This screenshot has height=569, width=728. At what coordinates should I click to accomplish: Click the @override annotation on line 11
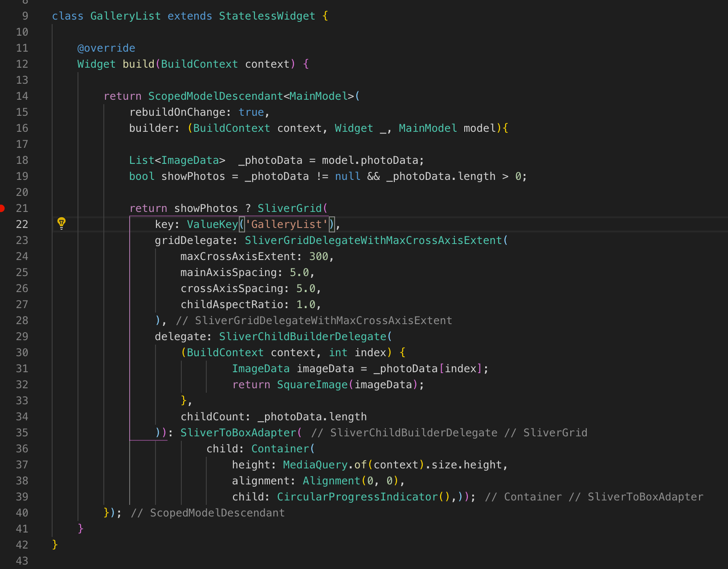[x=106, y=48]
